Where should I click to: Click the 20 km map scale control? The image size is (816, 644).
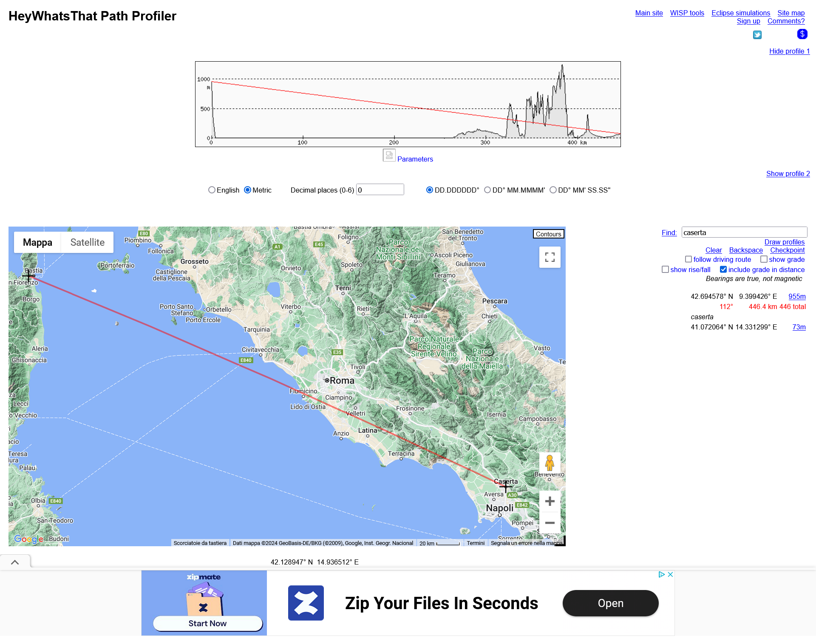tap(439, 543)
